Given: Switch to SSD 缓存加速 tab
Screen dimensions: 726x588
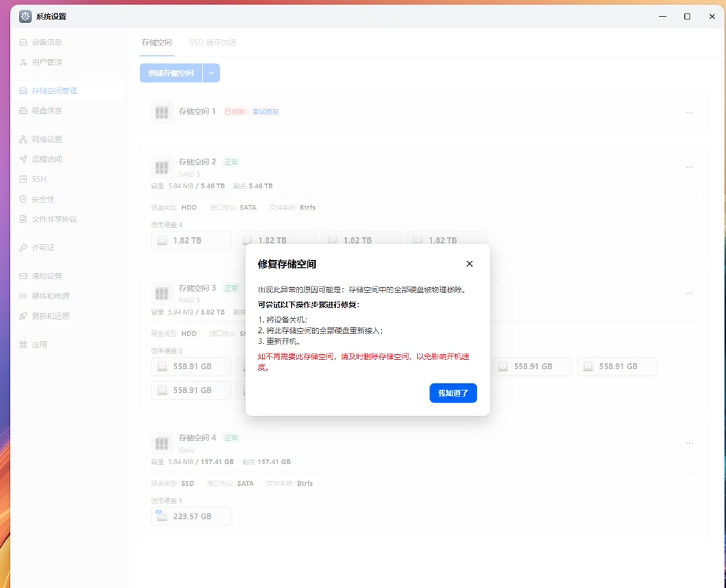Looking at the screenshot, I should tap(213, 42).
